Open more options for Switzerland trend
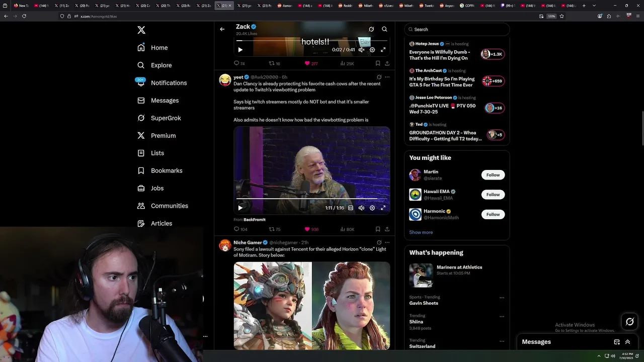The height and width of the screenshot is (362, 644). pos(502,341)
